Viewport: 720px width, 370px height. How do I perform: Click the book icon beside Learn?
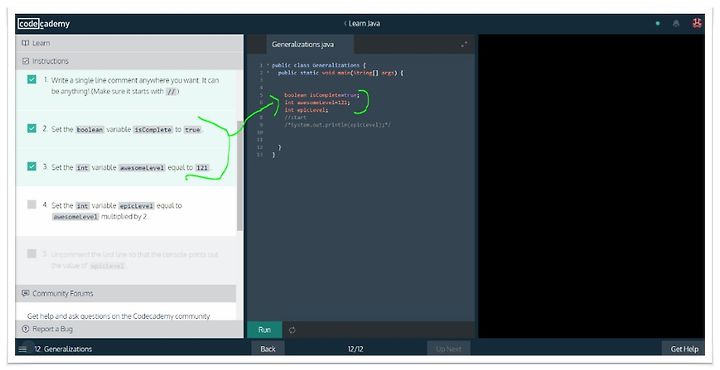pyautogui.click(x=25, y=43)
